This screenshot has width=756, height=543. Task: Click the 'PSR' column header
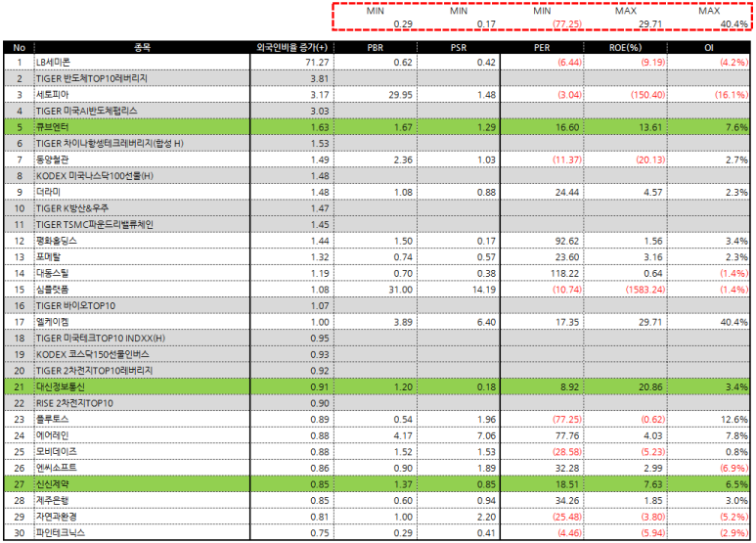pos(459,47)
